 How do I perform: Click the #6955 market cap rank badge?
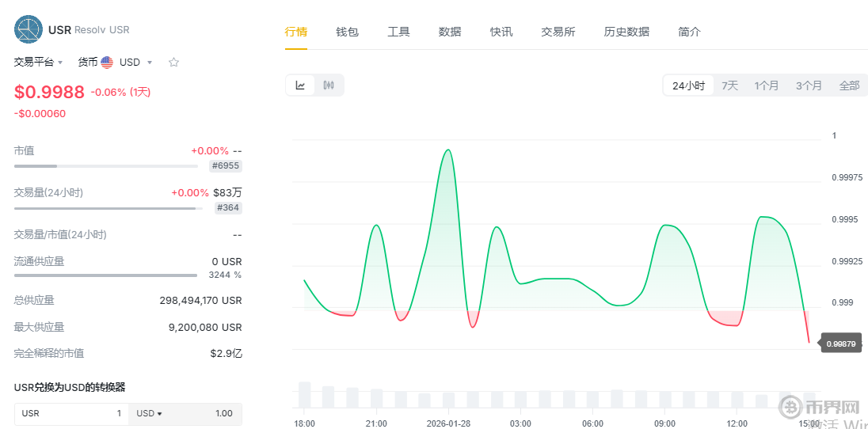[226, 166]
